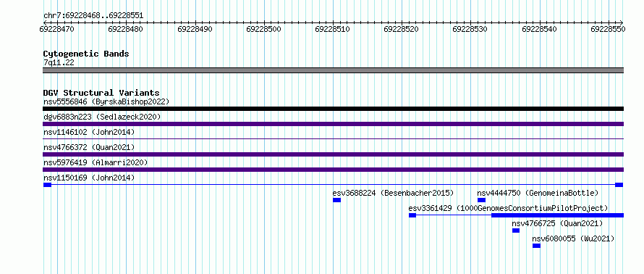Viewport: 644px width, 274px height.
Task: Select the purple nsv5976419 variant bar
Action: pyautogui.click(x=333, y=170)
